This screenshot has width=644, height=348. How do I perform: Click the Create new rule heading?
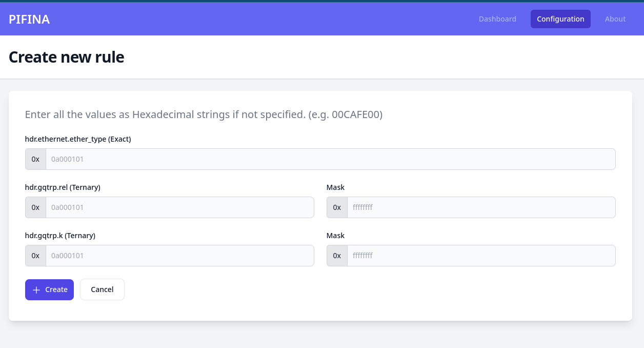[x=66, y=57]
